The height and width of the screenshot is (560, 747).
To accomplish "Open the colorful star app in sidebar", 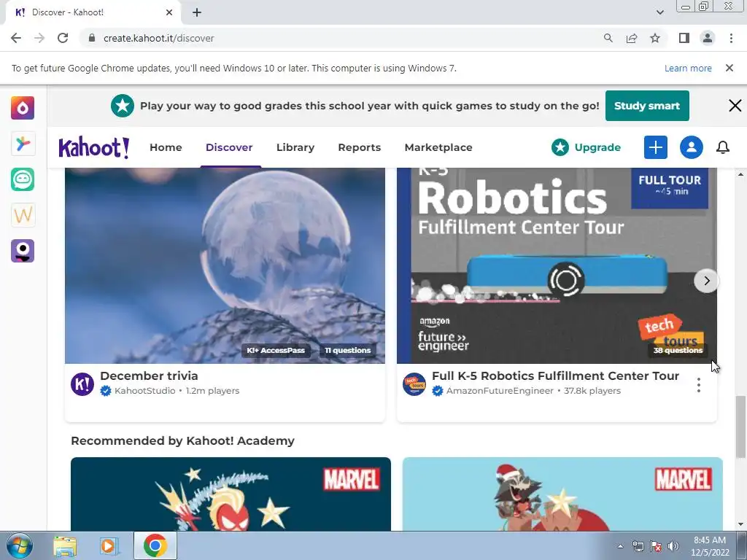I will click(23, 144).
